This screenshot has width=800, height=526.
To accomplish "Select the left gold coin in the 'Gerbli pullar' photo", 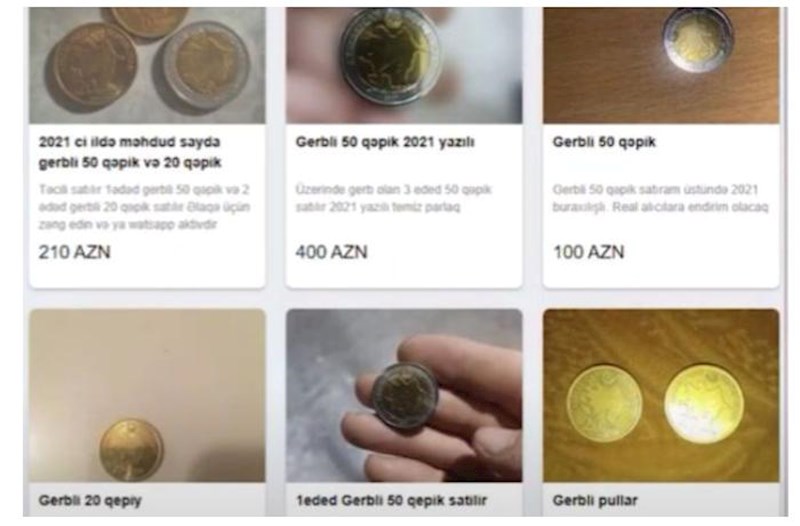I will tap(605, 404).
